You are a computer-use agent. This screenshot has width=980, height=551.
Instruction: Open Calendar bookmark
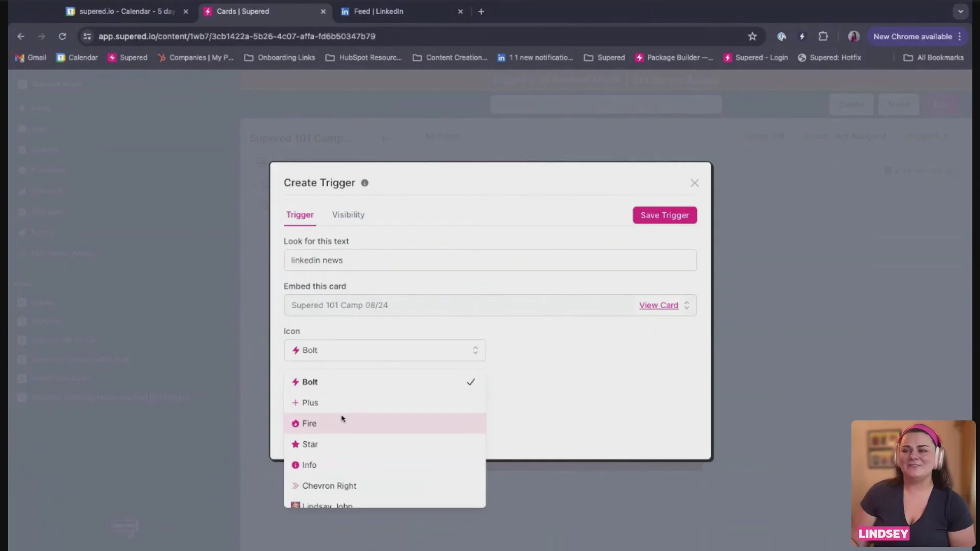(77, 58)
